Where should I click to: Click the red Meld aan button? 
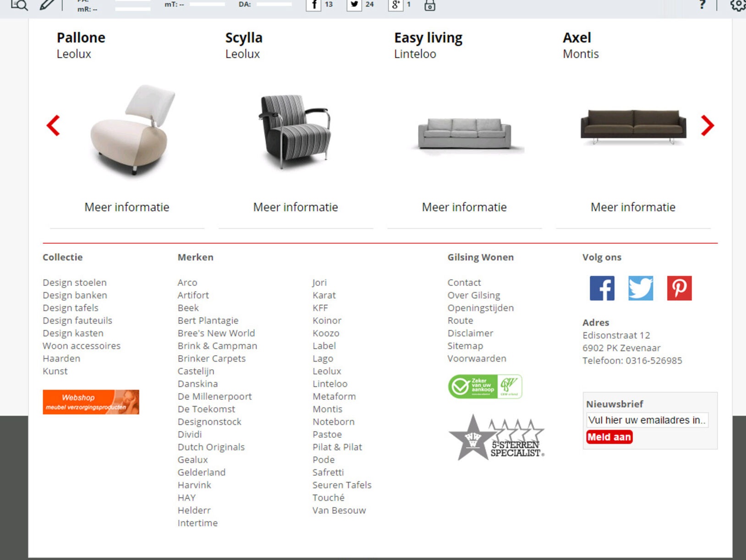click(x=609, y=437)
